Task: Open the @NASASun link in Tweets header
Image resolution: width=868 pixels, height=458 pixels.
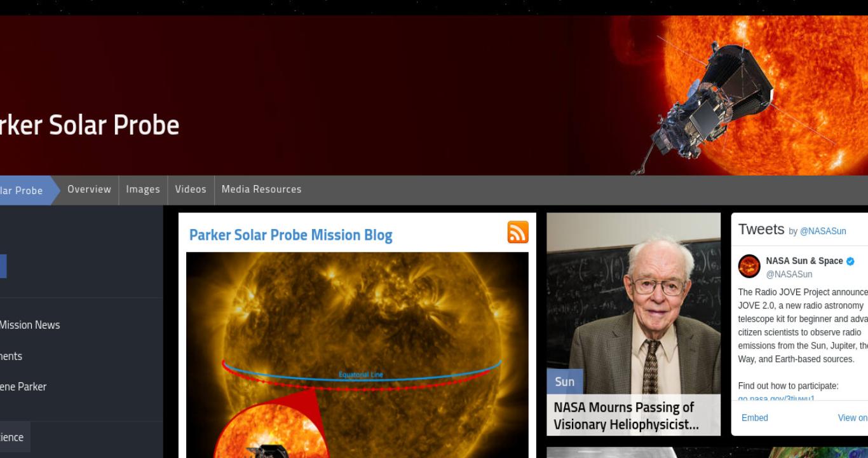Action: [822, 232]
